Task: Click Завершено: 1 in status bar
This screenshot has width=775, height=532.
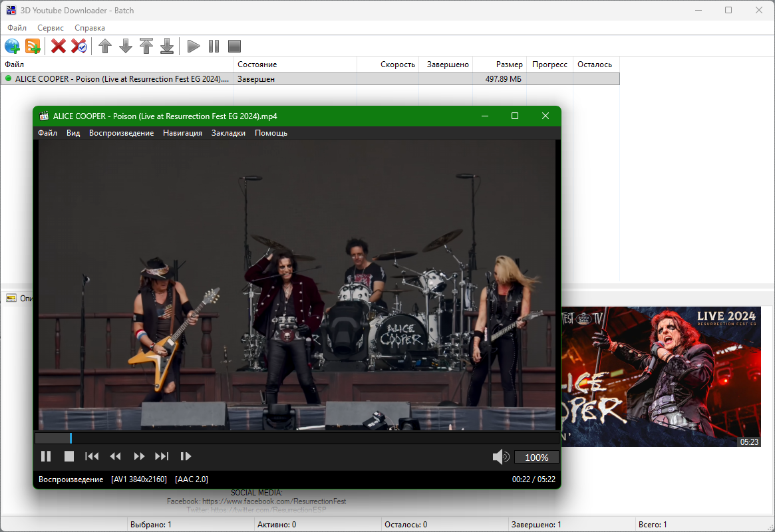Action: (x=536, y=525)
